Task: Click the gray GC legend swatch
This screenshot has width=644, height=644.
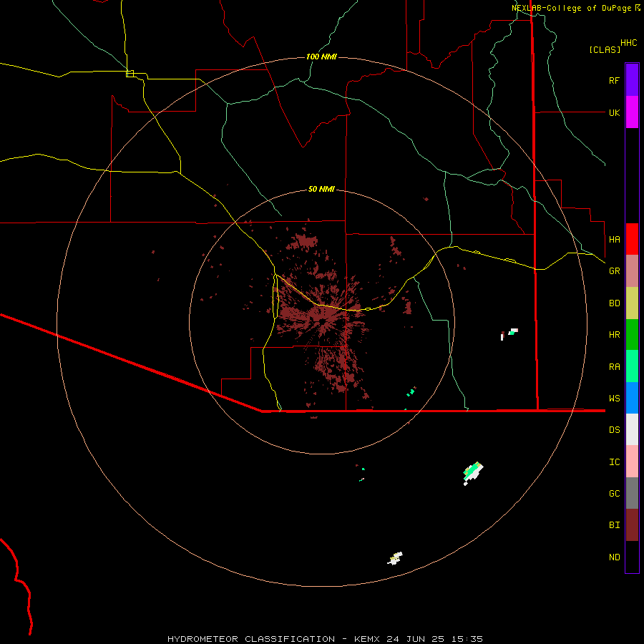Action: [632, 493]
